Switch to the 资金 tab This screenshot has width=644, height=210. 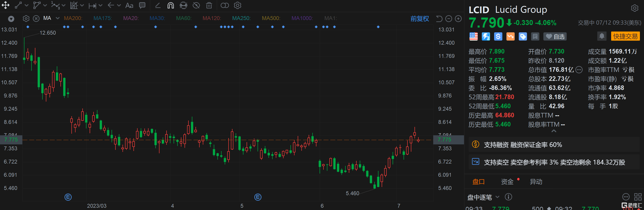[x=507, y=182]
